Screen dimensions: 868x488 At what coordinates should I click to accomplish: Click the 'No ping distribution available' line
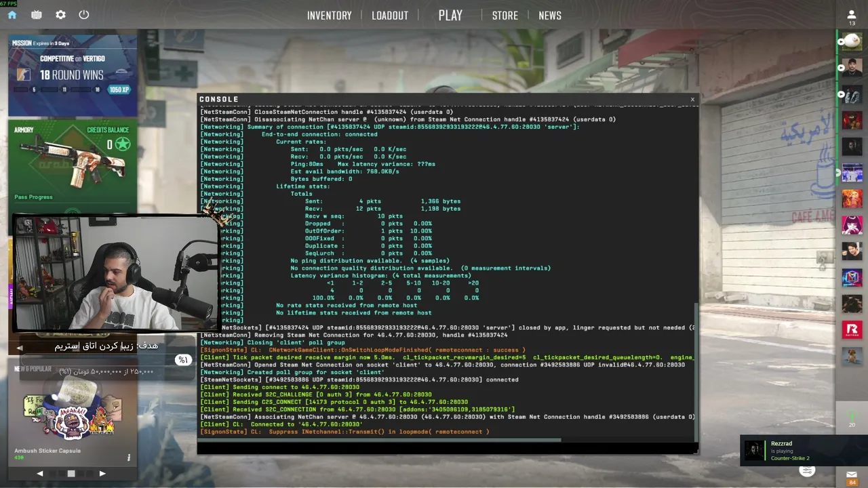tap(370, 261)
